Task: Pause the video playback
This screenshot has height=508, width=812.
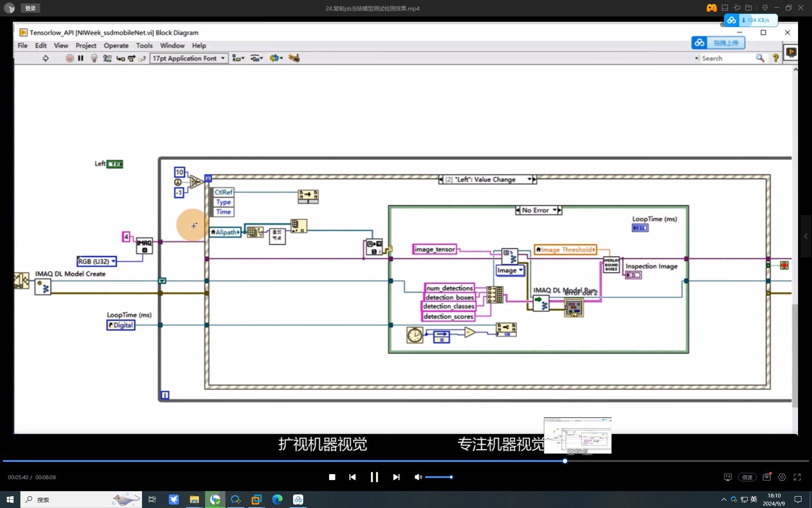Action: pyautogui.click(x=374, y=477)
